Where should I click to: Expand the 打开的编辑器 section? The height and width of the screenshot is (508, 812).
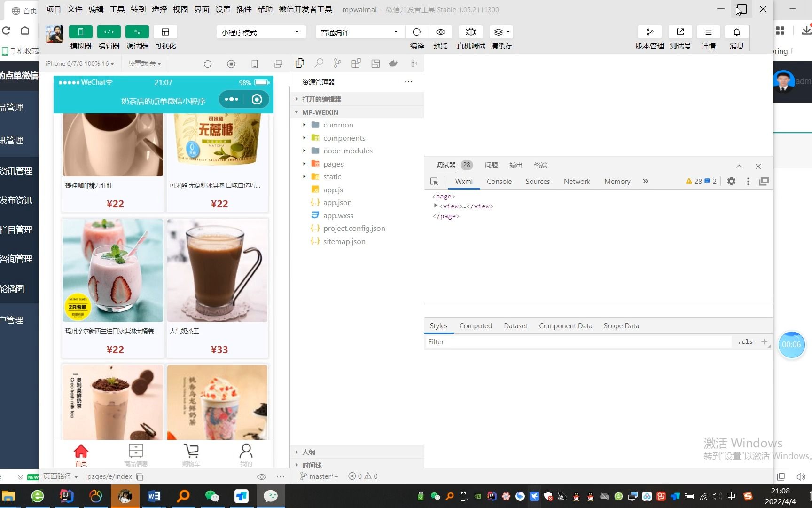click(357, 99)
